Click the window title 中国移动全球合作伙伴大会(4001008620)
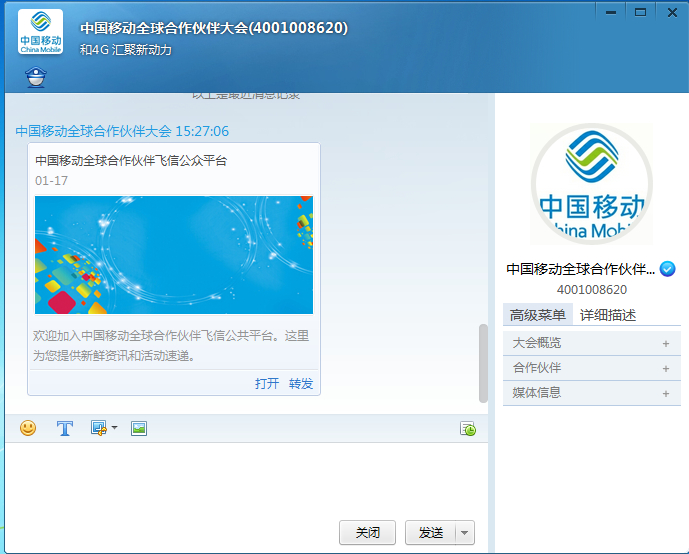 click(214, 28)
